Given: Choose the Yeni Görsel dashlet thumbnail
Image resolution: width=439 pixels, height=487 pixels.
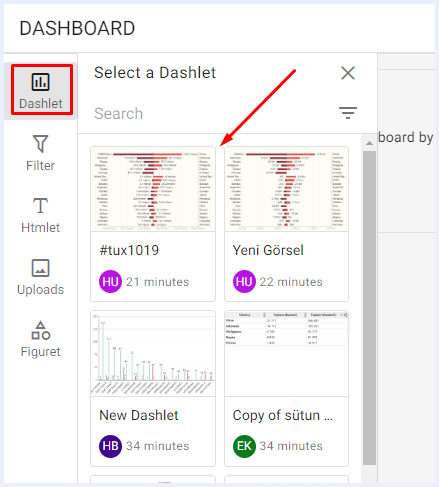Looking at the screenshot, I should point(286,189).
